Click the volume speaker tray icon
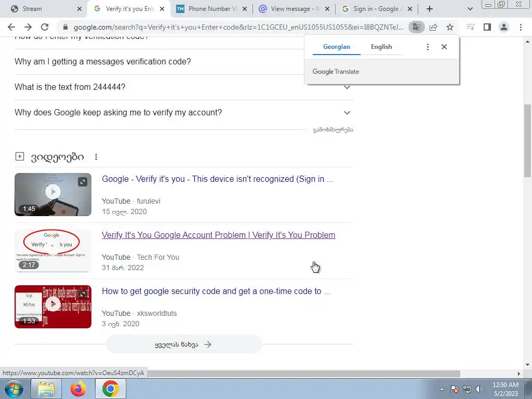532x399 pixels. [480, 389]
